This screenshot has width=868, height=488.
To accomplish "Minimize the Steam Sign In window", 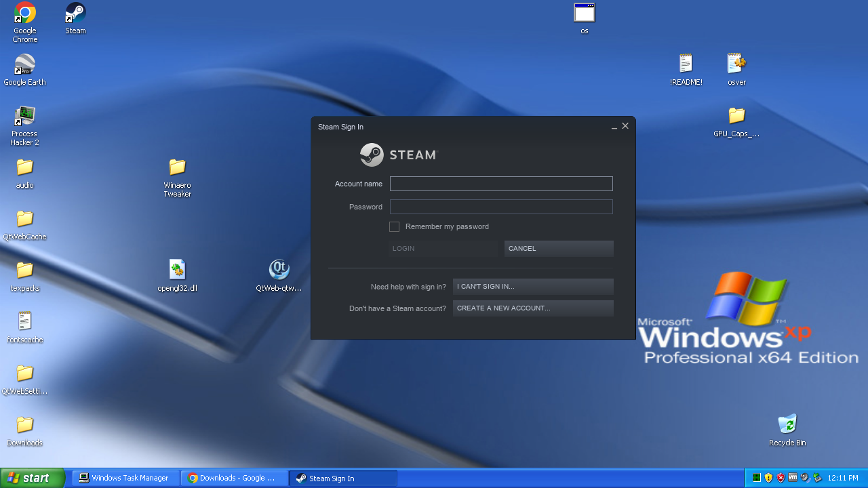I will 614,127.
